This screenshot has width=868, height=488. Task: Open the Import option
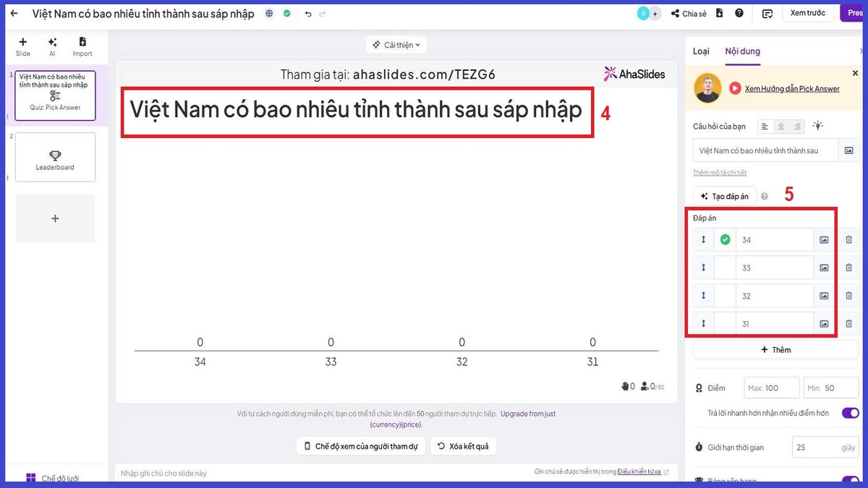tap(82, 47)
